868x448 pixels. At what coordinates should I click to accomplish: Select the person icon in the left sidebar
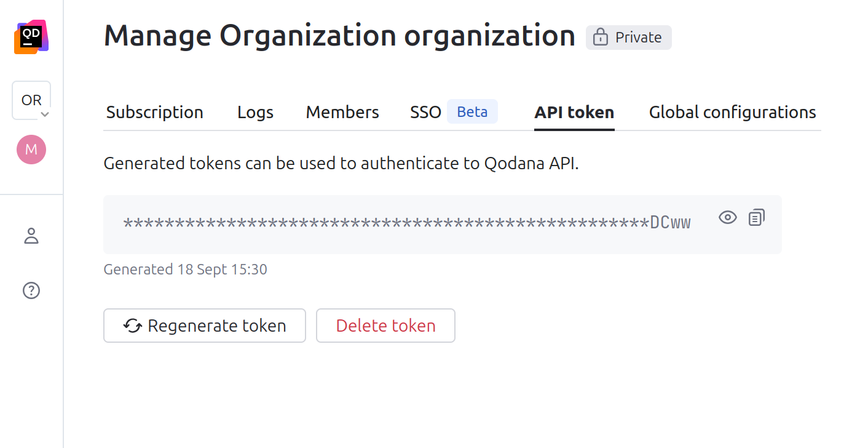coord(31,236)
